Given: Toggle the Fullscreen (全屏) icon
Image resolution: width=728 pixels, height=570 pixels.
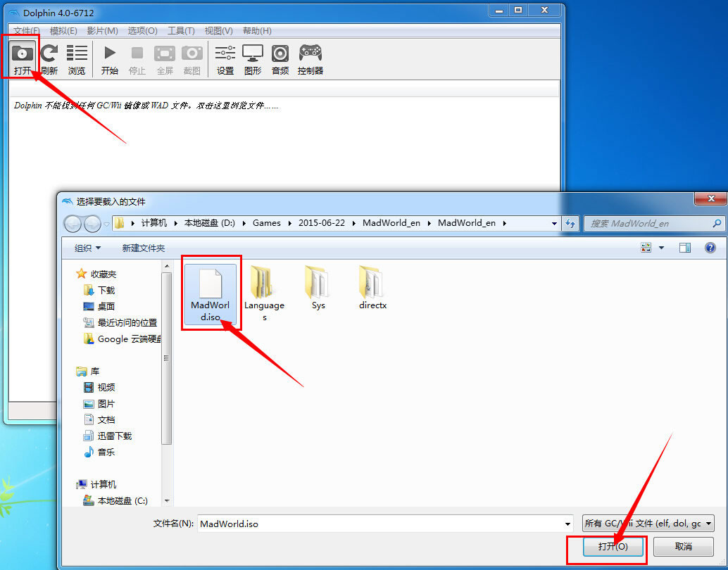Looking at the screenshot, I should [165, 59].
